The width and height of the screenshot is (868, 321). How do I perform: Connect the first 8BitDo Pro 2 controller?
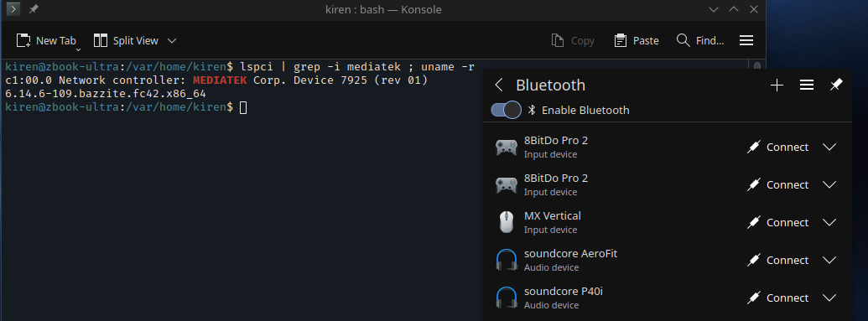pos(777,148)
